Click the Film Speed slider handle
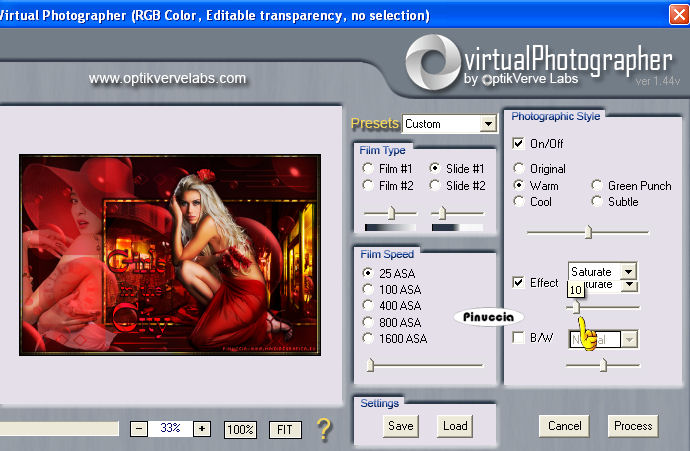The image size is (690, 451). point(371,365)
